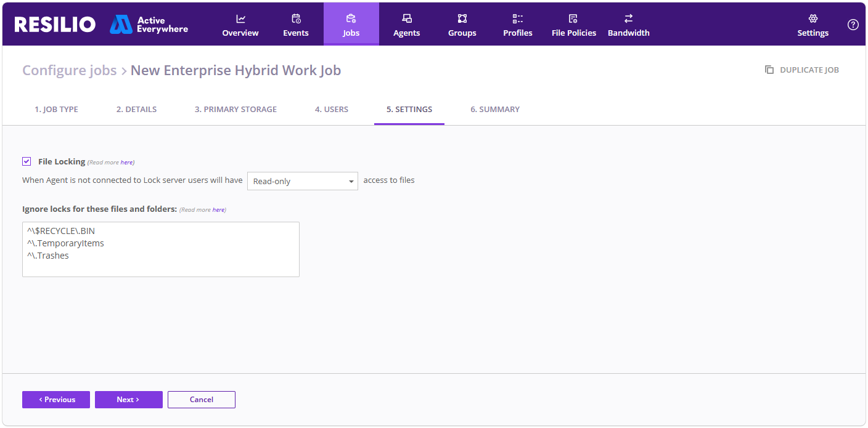Go to the Jobs section
This screenshot has width=868, height=428.
click(x=351, y=24)
